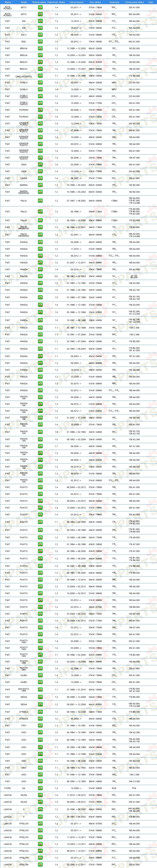This screenshot has height=868, width=157.
Task: Click the fuel icon in the MITO 955 A9.000 row
Action: (x=40, y=14)
